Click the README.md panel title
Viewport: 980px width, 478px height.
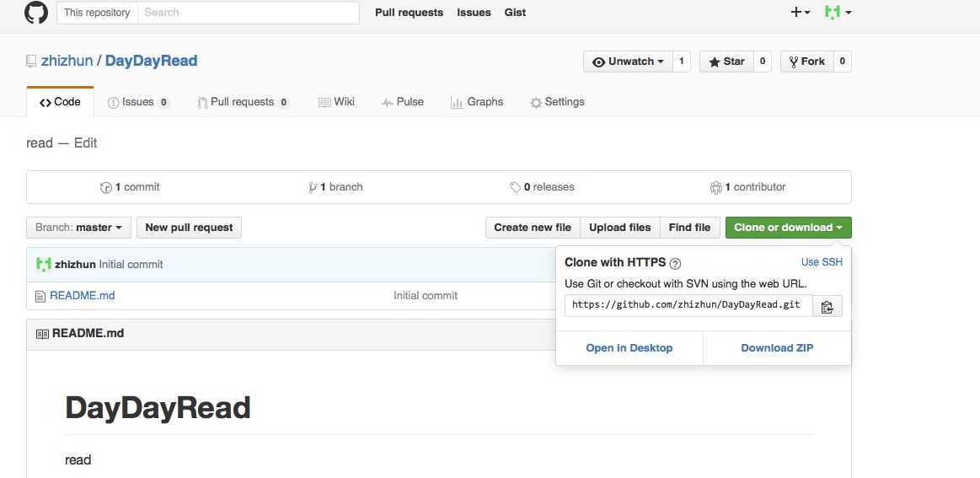pos(88,334)
